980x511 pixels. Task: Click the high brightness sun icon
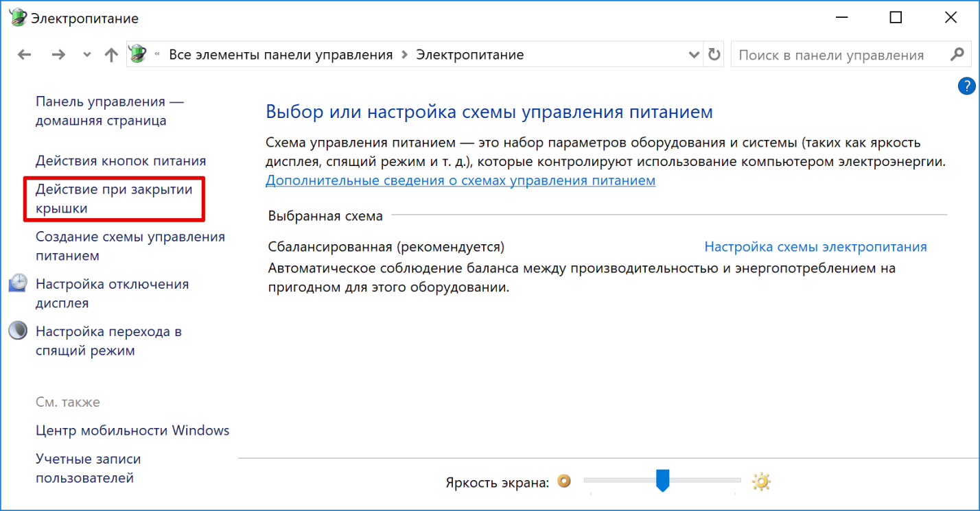pos(761,482)
